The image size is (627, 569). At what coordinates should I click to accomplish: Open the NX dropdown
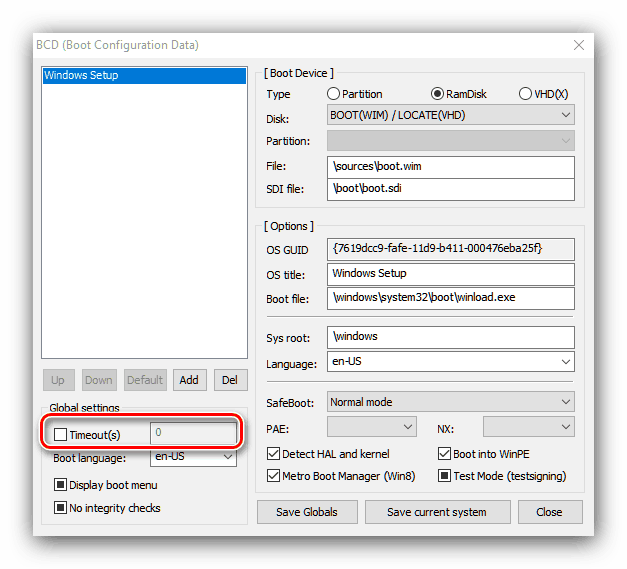tap(528, 427)
